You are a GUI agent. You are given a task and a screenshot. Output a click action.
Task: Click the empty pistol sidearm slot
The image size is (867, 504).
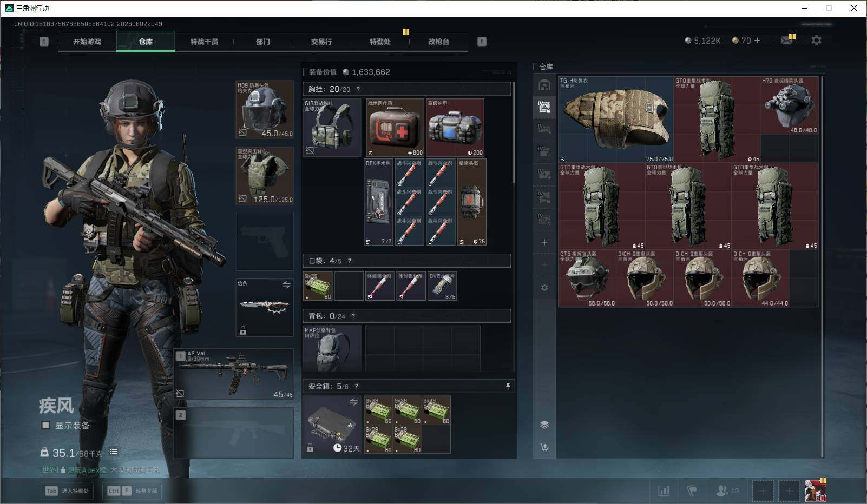click(x=265, y=242)
